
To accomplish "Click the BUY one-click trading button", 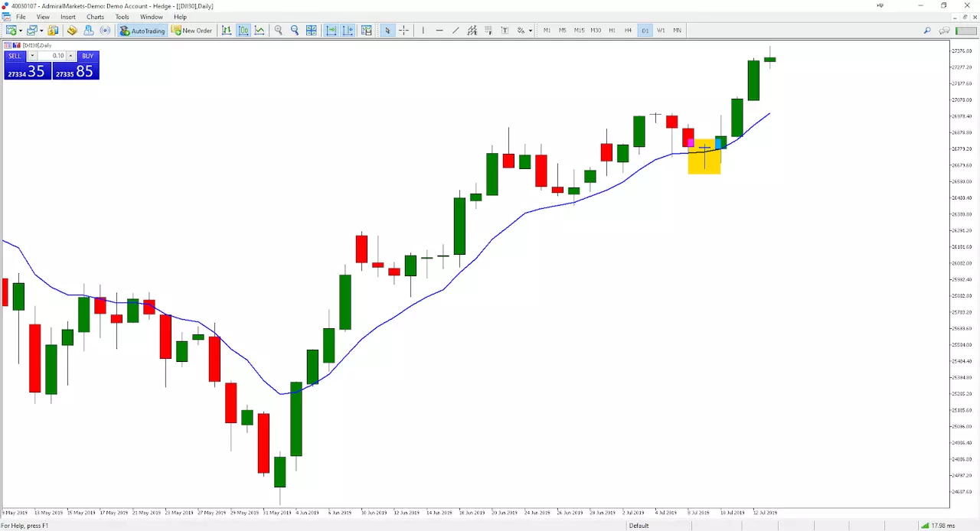I will (88, 56).
